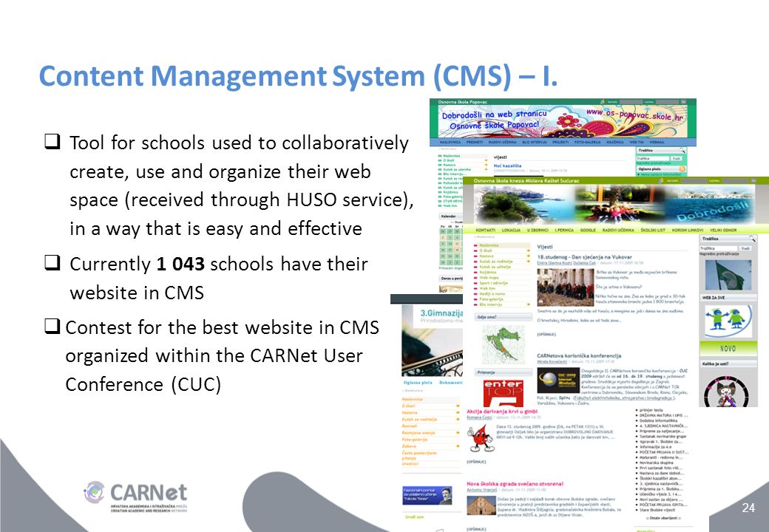Select Urednici in 3.Gimnazija side menu
The width and height of the screenshot is (769, 532).
point(410,464)
